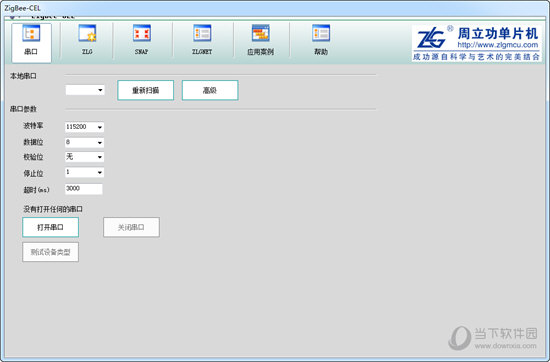The height and width of the screenshot is (362, 550).
Task: Click the 打开串口 open port button
Action: pos(51,227)
